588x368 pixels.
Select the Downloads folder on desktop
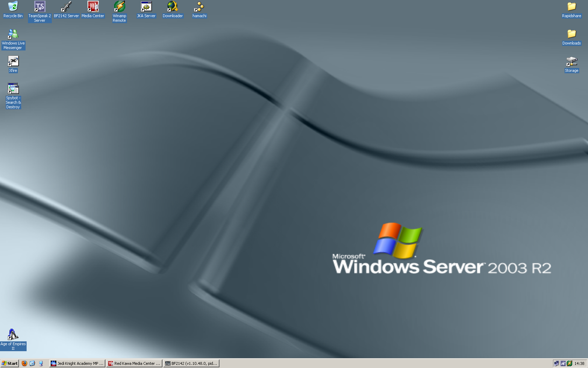572,34
